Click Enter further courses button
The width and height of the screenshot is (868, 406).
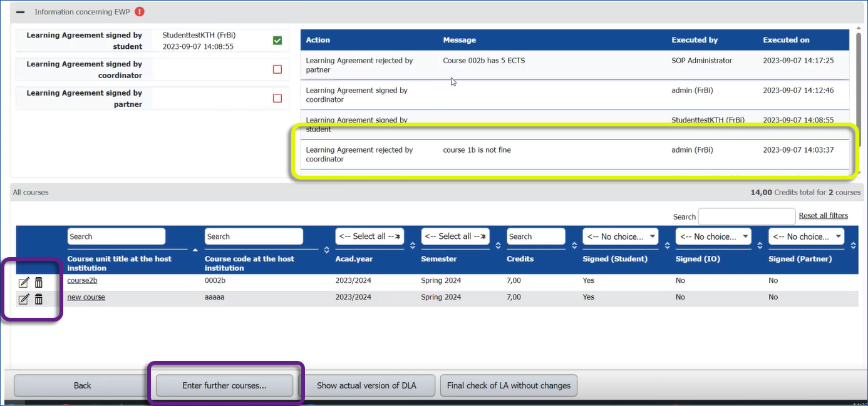coord(224,385)
